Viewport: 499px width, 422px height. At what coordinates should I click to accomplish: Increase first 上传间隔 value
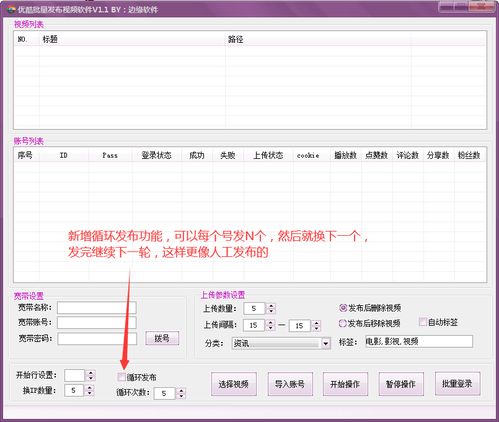pyautogui.click(x=271, y=322)
